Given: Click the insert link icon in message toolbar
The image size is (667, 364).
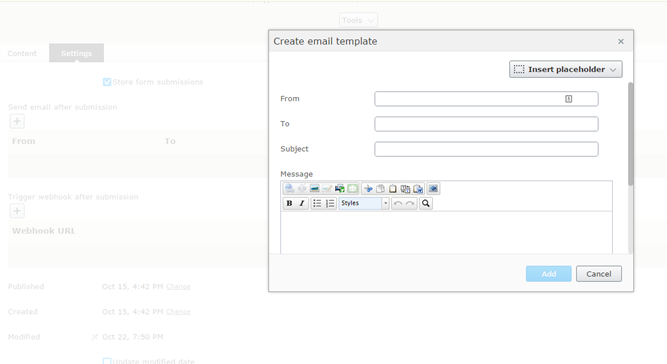Looking at the screenshot, I should pyautogui.click(x=289, y=189).
